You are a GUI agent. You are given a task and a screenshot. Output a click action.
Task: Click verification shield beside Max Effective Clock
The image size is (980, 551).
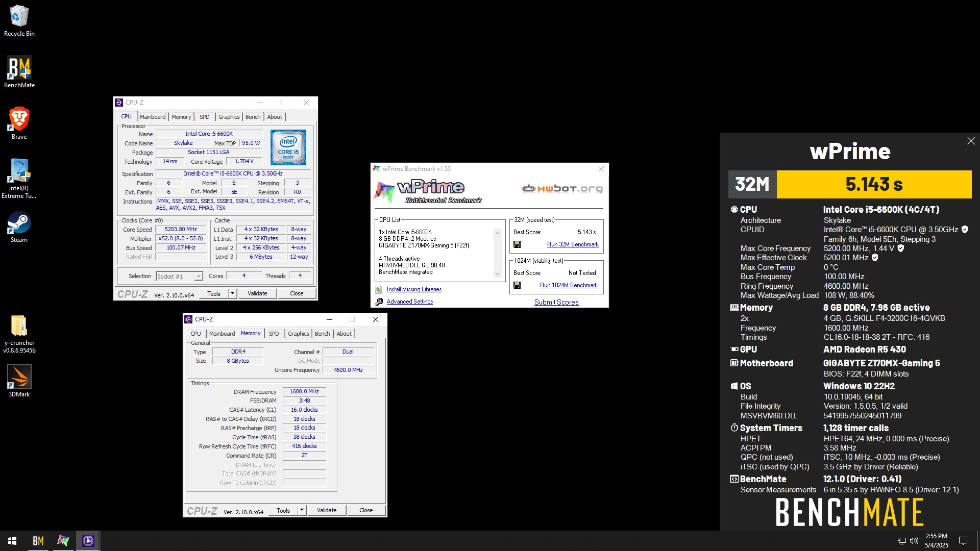tap(875, 258)
